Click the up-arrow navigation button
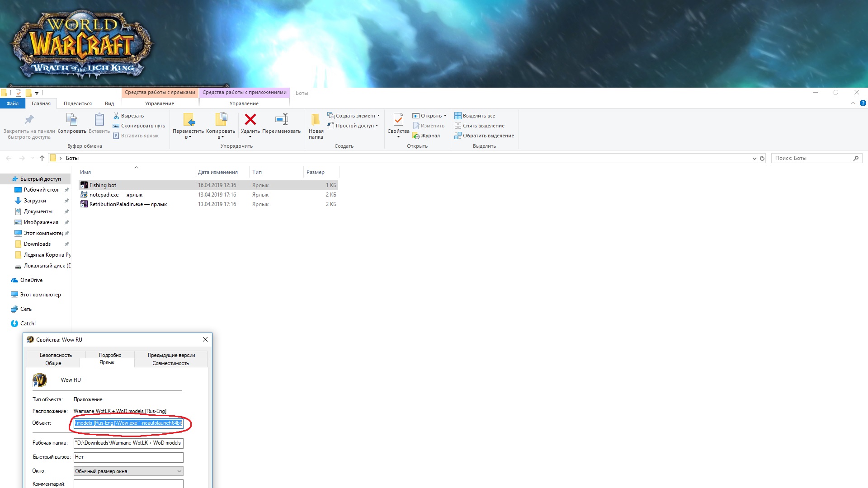 pos(42,158)
